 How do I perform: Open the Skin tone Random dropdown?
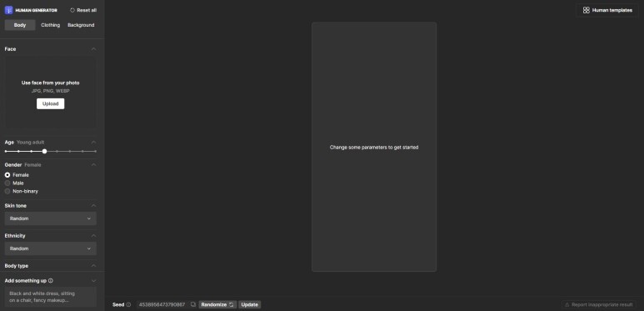pos(51,218)
